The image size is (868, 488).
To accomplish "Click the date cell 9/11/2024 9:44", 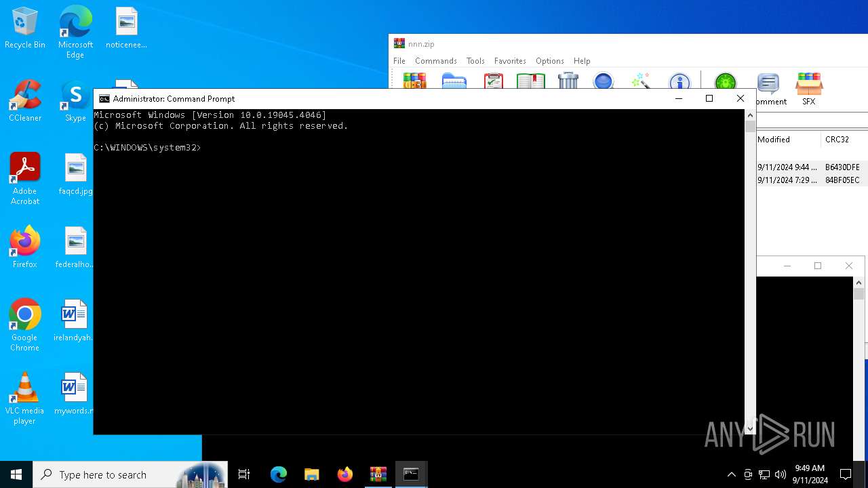I will [x=787, y=167].
